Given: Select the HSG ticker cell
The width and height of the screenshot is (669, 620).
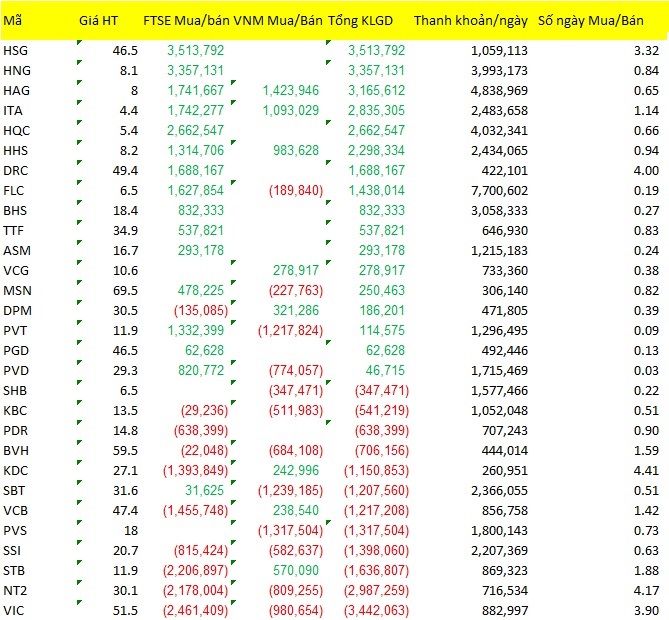Looking at the screenshot, I should tap(17, 51).
